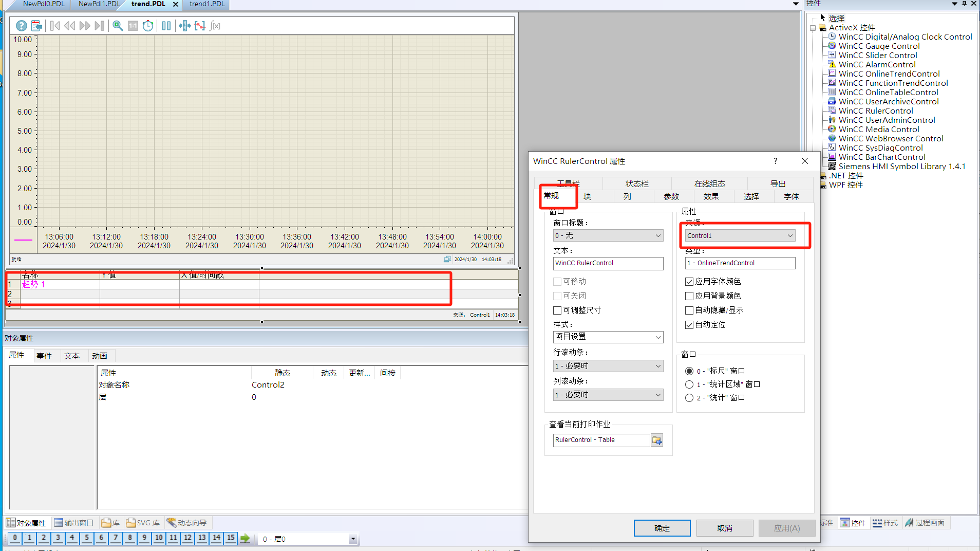Click the green arrow next to layer buttons

tap(245, 538)
